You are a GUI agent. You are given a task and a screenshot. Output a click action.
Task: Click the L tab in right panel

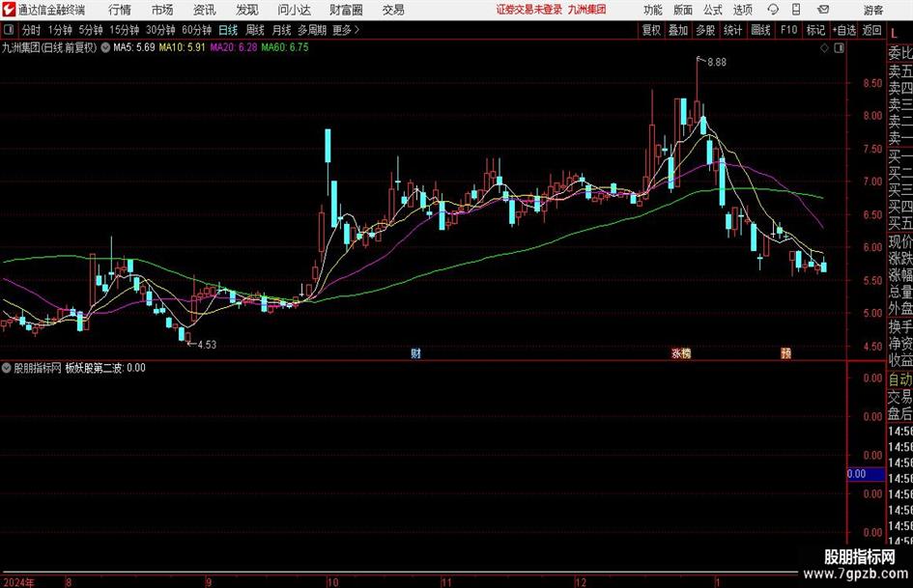tap(894, 35)
